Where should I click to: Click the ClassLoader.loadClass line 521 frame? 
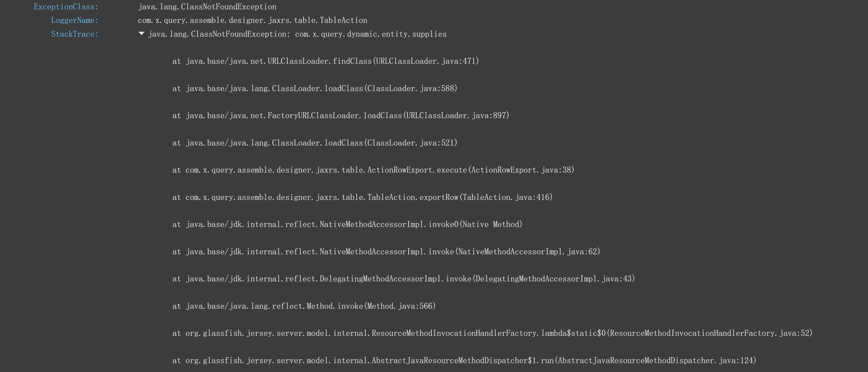(315, 143)
